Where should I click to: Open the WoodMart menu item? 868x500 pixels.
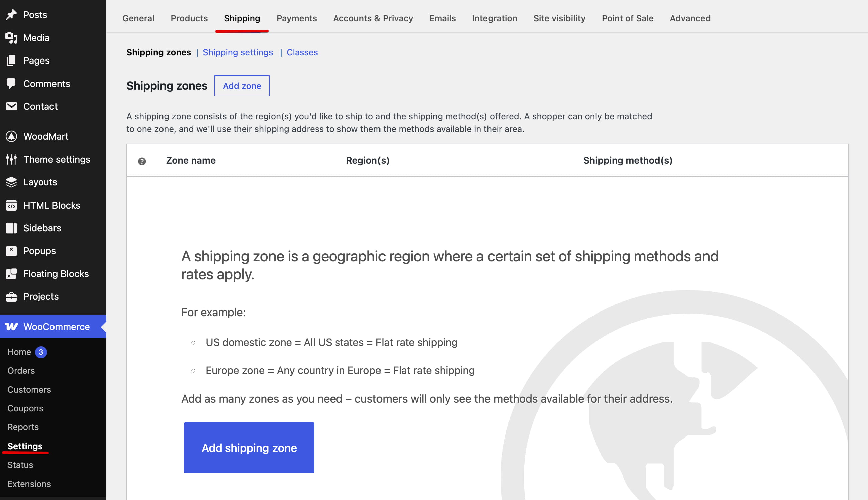(x=53, y=136)
